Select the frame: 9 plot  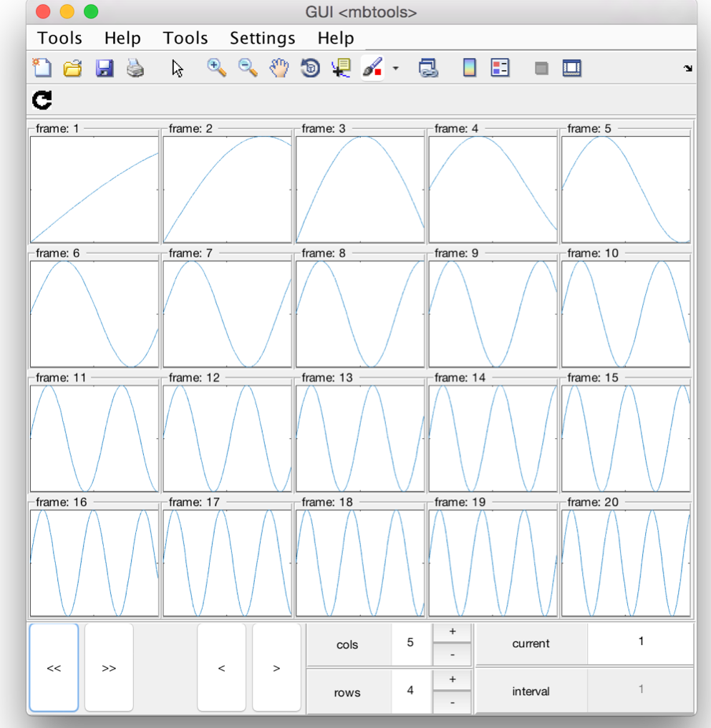[x=493, y=314]
